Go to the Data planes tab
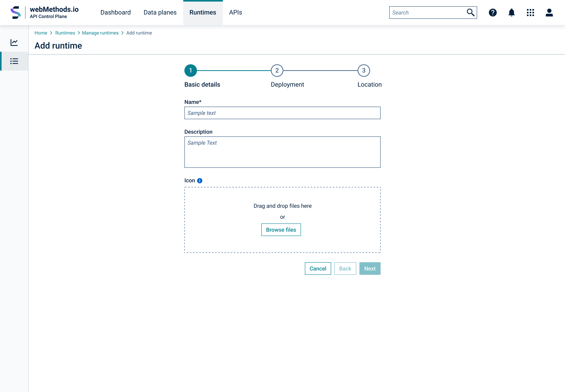Screen dimensions: 565x392 click(x=160, y=13)
